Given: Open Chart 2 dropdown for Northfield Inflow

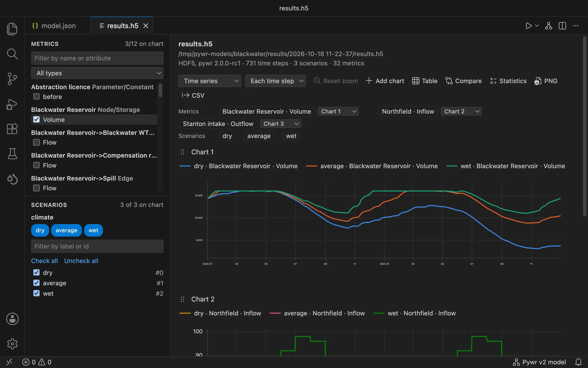Looking at the screenshot, I should tap(461, 111).
